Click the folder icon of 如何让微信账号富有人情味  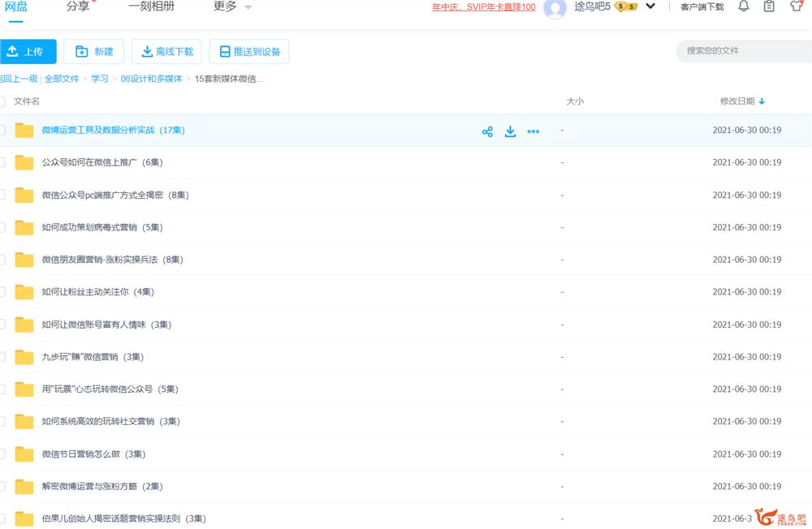pos(24,325)
